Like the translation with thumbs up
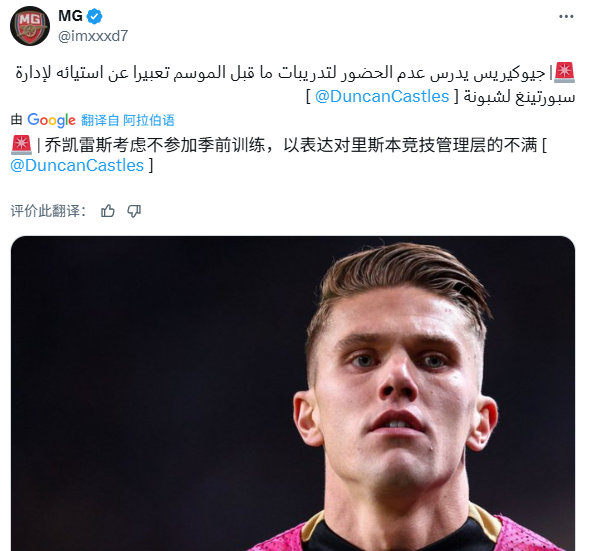Image resolution: width=590 pixels, height=551 pixels. (108, 211)
